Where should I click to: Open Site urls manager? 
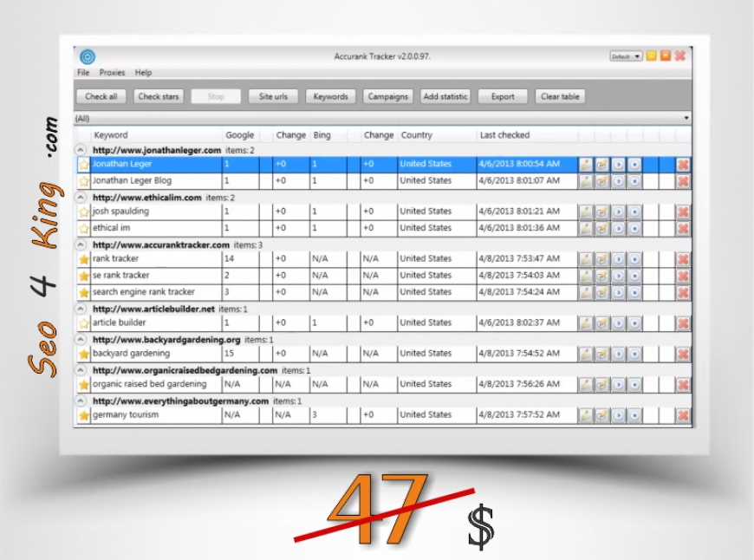(273, 96)
